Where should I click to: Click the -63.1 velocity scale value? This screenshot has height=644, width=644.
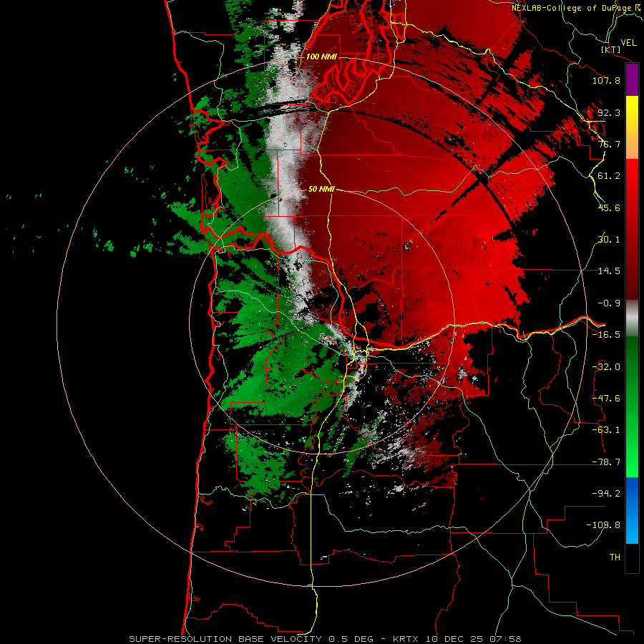(x=606, y=430)
